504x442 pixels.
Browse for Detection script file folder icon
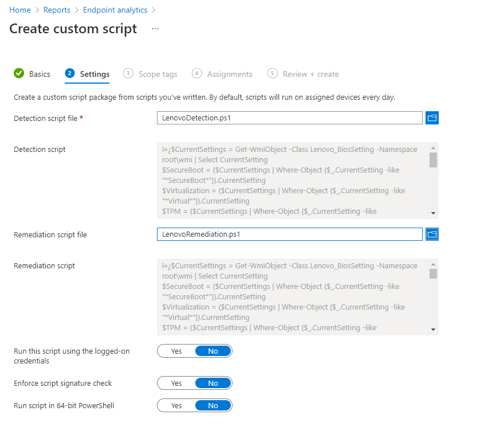click(x=432, y=118)
